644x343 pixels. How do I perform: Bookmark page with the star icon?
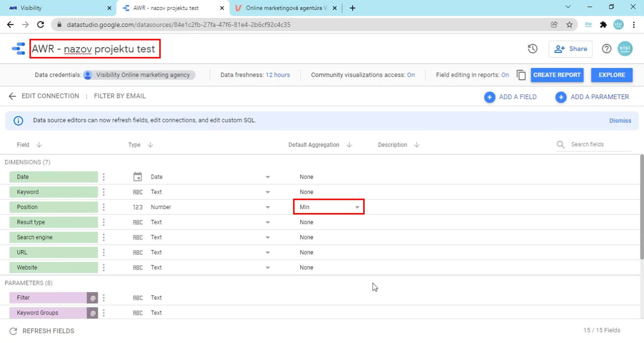click(x=570, y=24)
